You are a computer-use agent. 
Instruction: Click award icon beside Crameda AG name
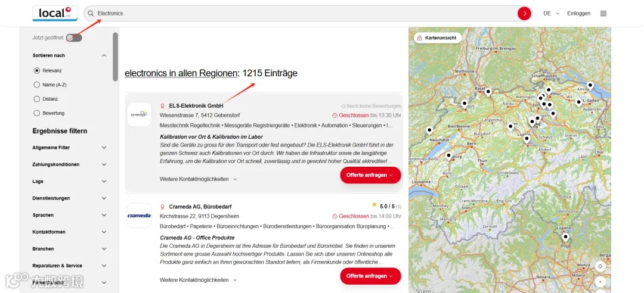click(163, 207)
